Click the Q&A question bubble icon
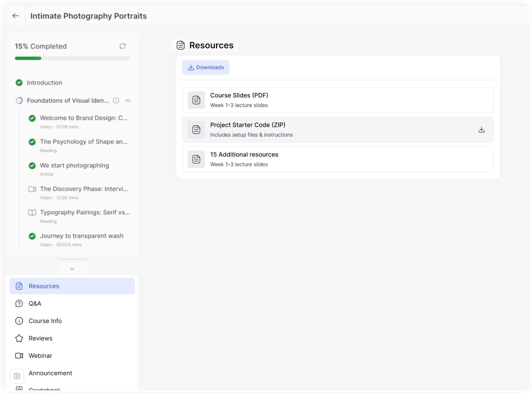Screen dimensions: 532x393 tap(19, 304)
